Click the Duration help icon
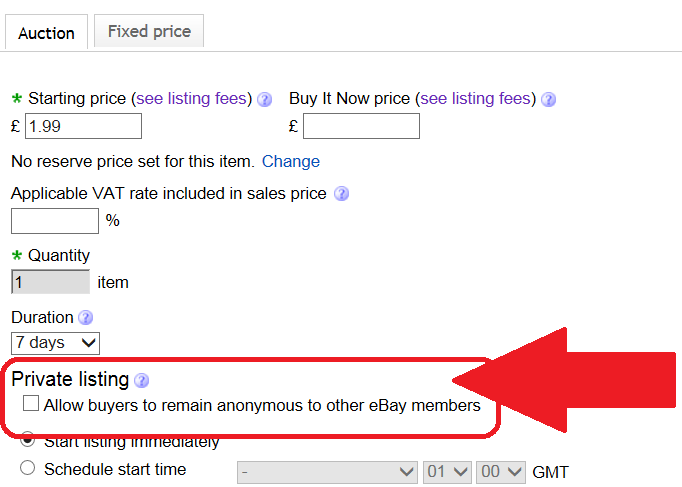 [86, 318]
